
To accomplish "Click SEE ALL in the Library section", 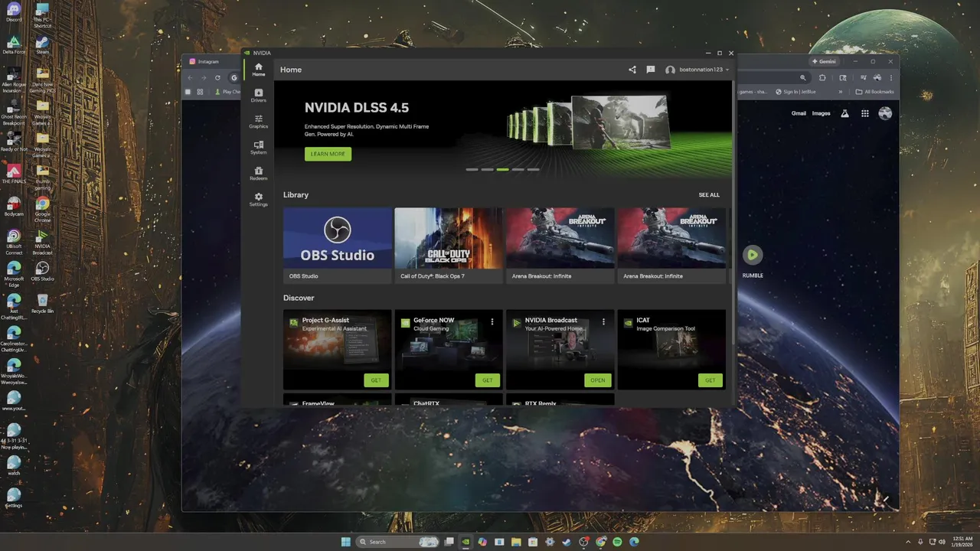I will (709, 195).
